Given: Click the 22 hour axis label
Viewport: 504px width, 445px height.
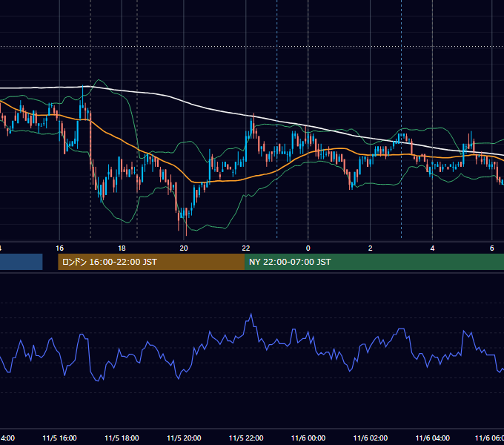Looking at the screenshot, I should click(x=246, y=248).
